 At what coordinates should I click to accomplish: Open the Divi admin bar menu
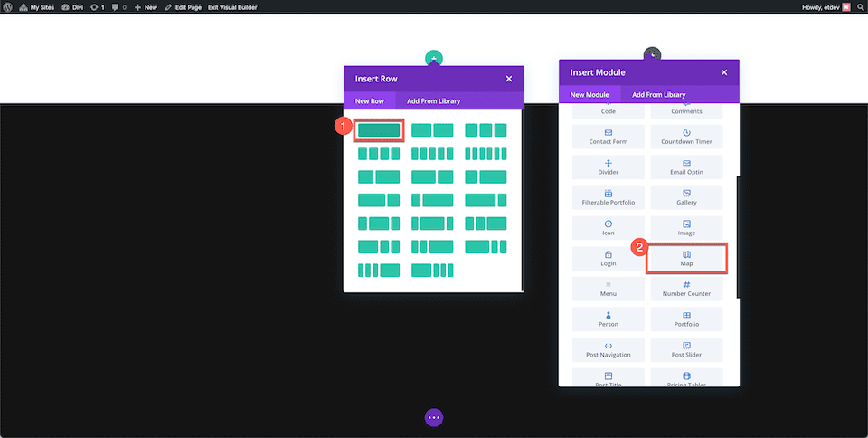pos(72,8)
